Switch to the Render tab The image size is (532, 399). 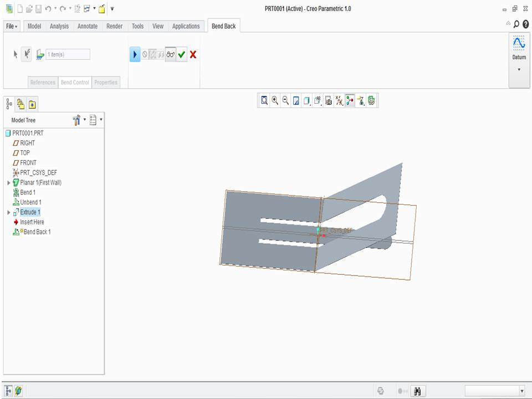pos(114,26)
